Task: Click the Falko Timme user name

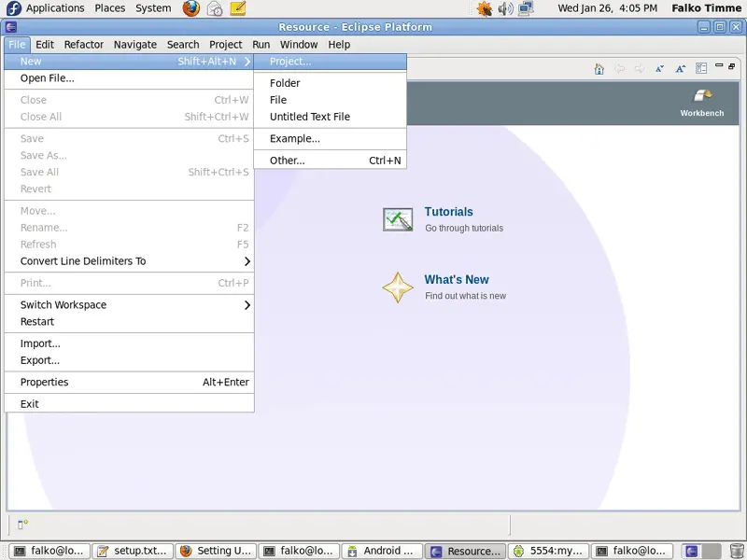Action: (x=707, y=8)
